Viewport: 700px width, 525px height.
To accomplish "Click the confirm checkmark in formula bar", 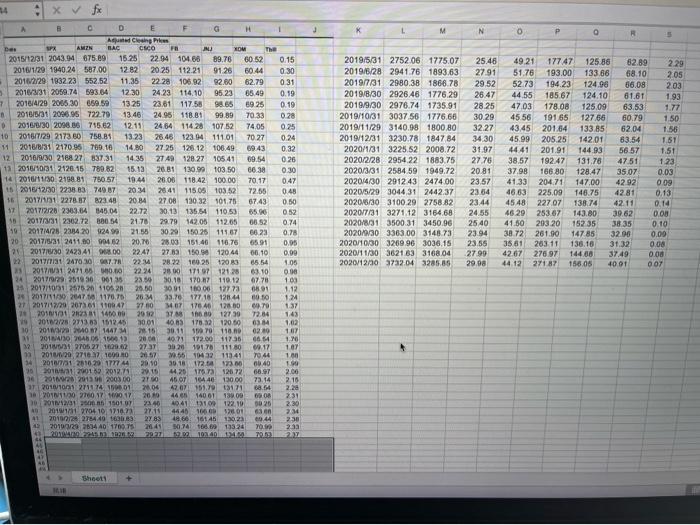I will [x=76, y=9].
